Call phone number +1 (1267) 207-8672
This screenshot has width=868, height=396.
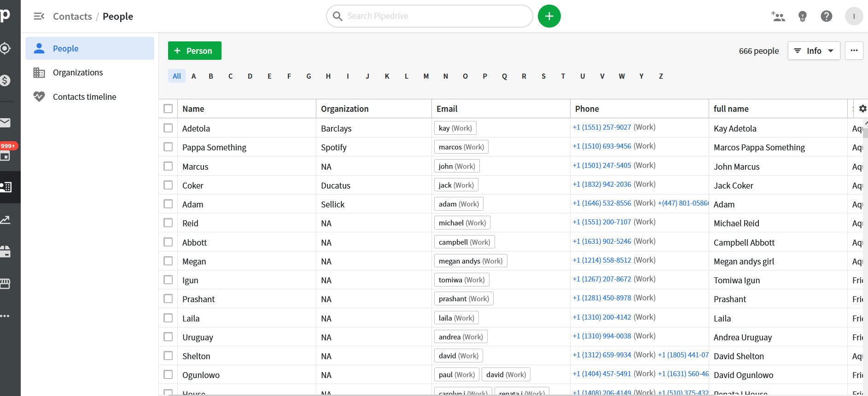[602, 279]
